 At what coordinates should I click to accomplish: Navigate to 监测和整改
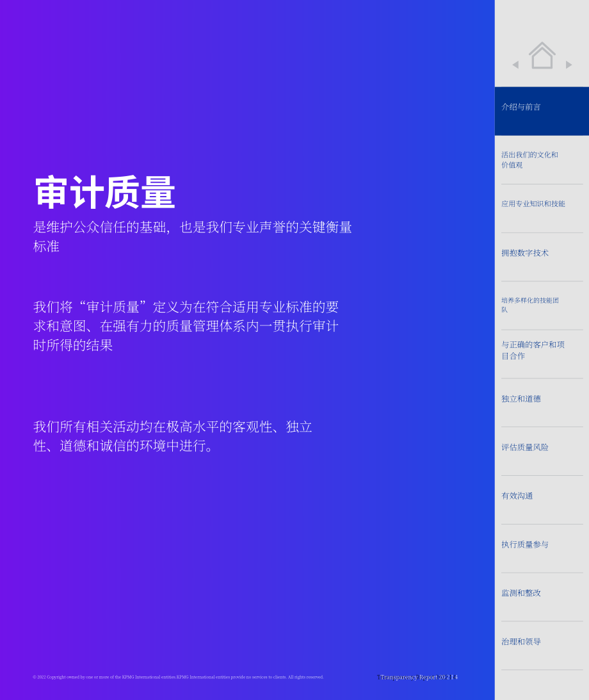[520, 593]
